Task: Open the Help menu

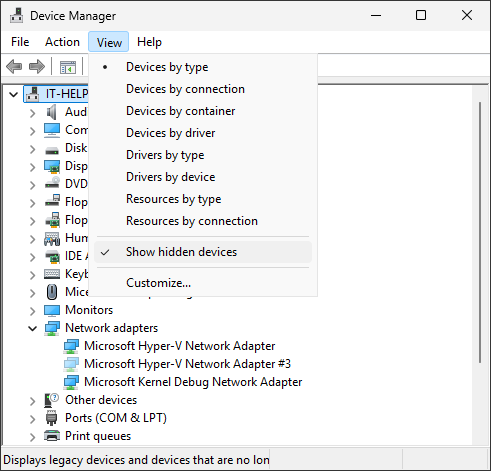Action: (x=149, y=42)
